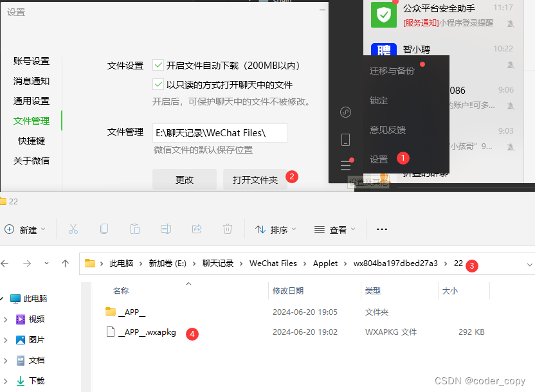Toggle 开启文件自动下载 checkbox
535x392 pixels.
(158, 65)
